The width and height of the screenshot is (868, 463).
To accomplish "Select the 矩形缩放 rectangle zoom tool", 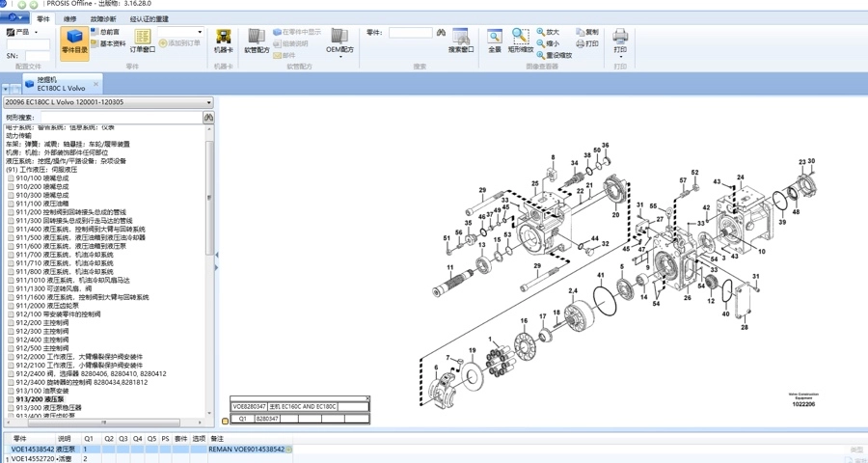I will point(521,41).
